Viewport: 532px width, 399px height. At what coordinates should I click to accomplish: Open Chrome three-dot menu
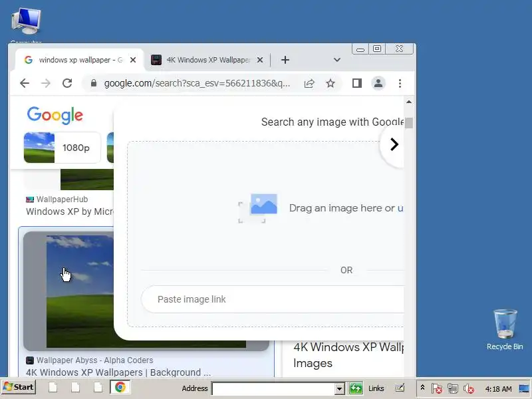[x=400, y=83]
